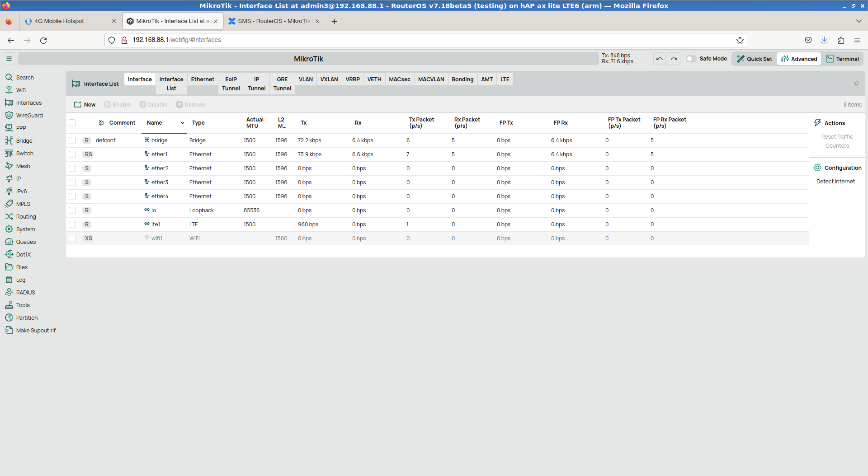This screenshot has height=476, width=868.
Task: Sort by the Name column arrow
Action: (x=183, y=123)
